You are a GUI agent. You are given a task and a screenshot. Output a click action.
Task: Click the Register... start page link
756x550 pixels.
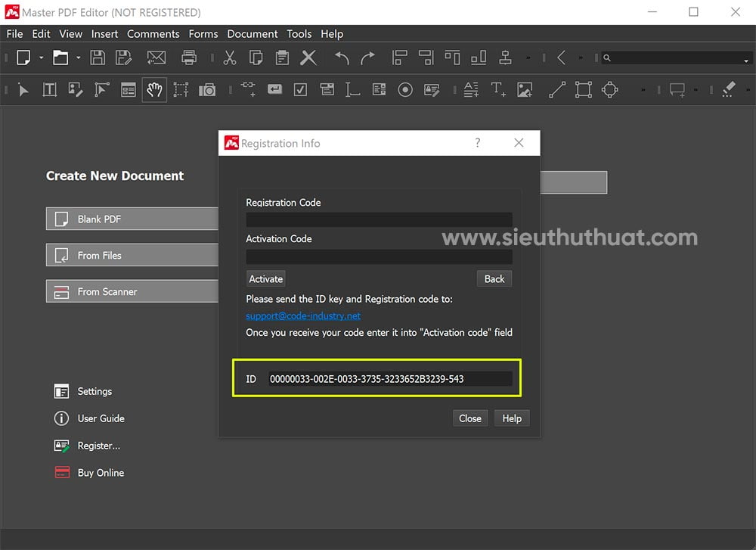(x=87, y=446)
